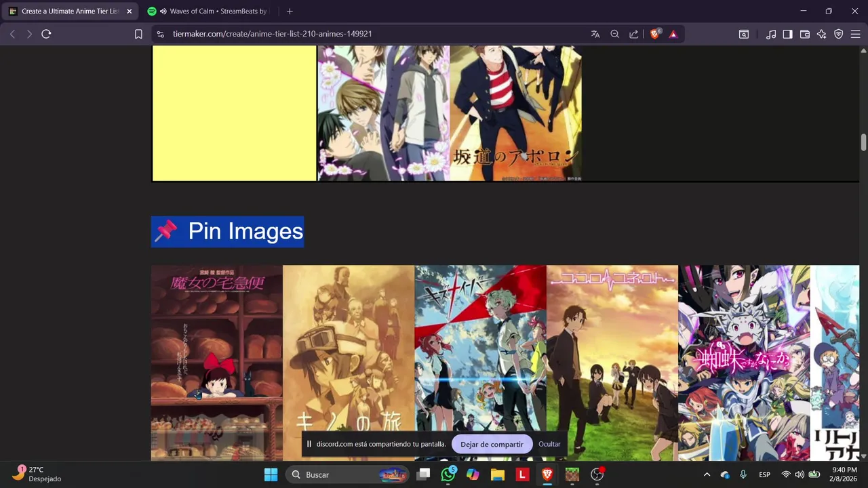This screenshot has width=868, height=488.
Task: Open the Leo AI sparkle icon
Action: click(822, 34)
